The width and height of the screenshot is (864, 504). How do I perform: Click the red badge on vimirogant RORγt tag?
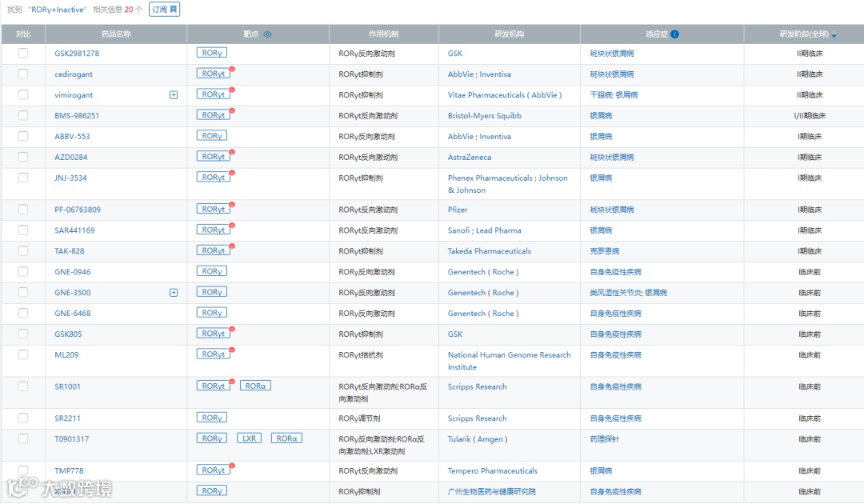(x=232, y=90)
